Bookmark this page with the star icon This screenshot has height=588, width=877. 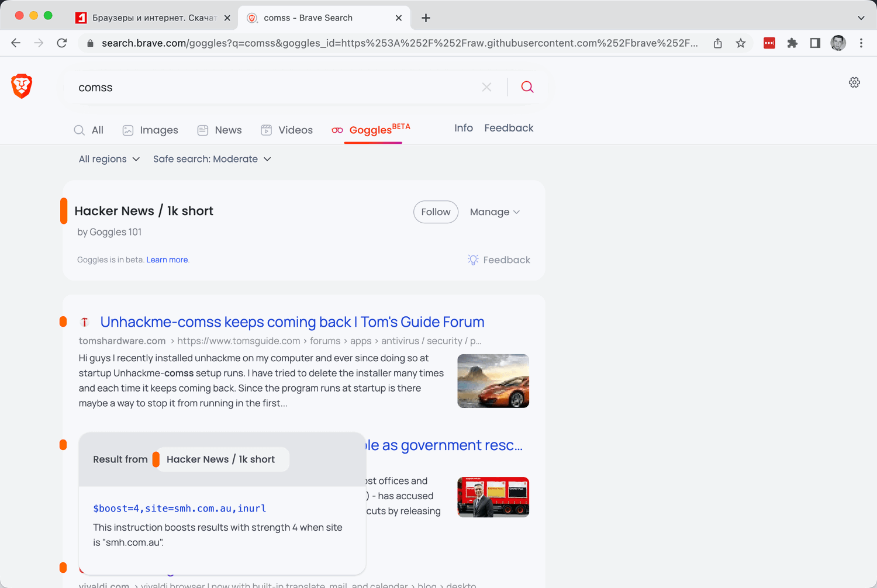click(x=741, y=43)
